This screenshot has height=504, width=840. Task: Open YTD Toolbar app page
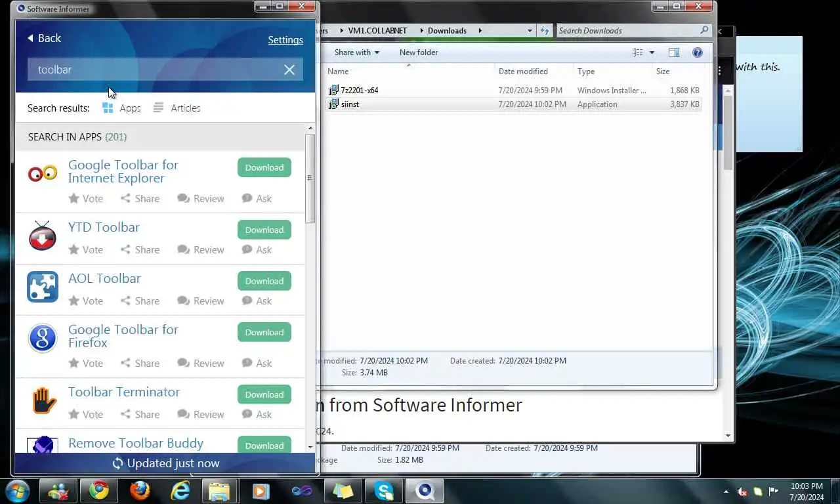[x=104, y=227]
